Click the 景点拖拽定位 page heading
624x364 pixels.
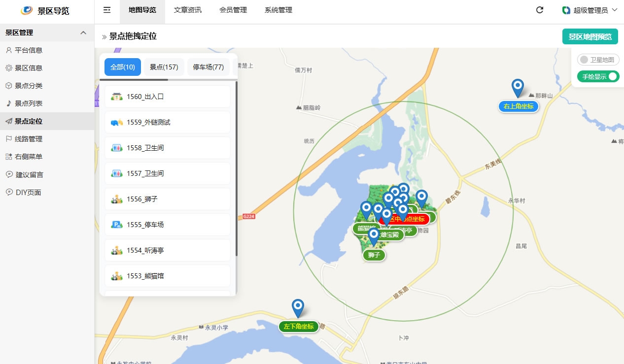coord(133,36)
